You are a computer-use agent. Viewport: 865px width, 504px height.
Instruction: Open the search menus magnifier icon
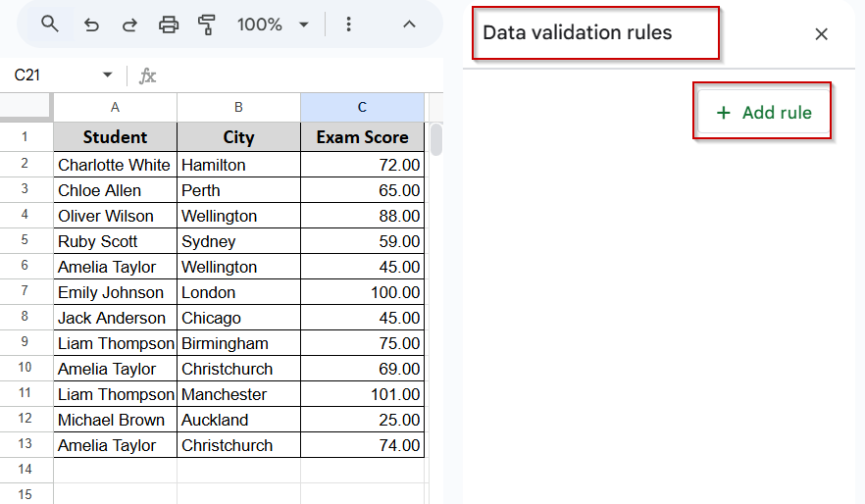(x=50, y=25)
